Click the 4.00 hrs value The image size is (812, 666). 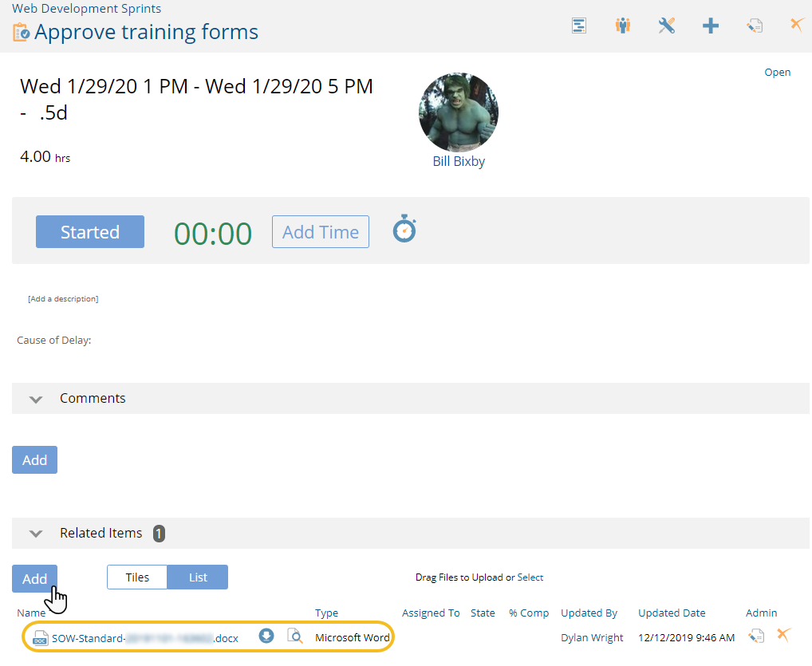point(45,156)
